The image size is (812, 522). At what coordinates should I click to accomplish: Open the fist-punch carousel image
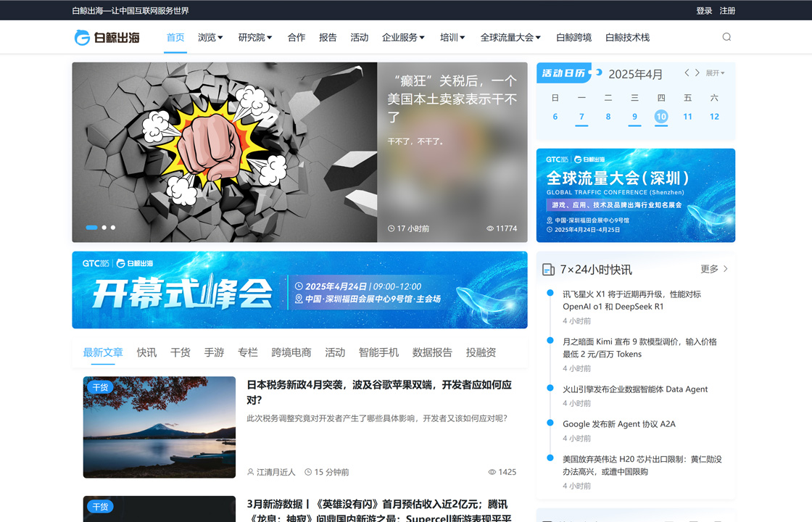(x=224, y=152)
